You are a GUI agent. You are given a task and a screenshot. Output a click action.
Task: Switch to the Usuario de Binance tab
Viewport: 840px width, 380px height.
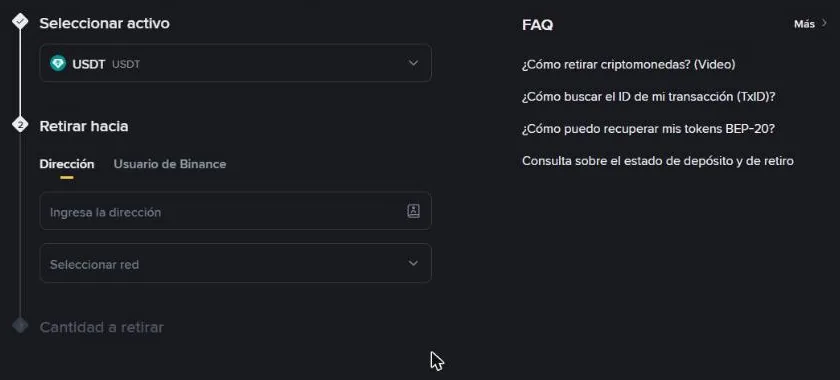(x=170, y=164)
